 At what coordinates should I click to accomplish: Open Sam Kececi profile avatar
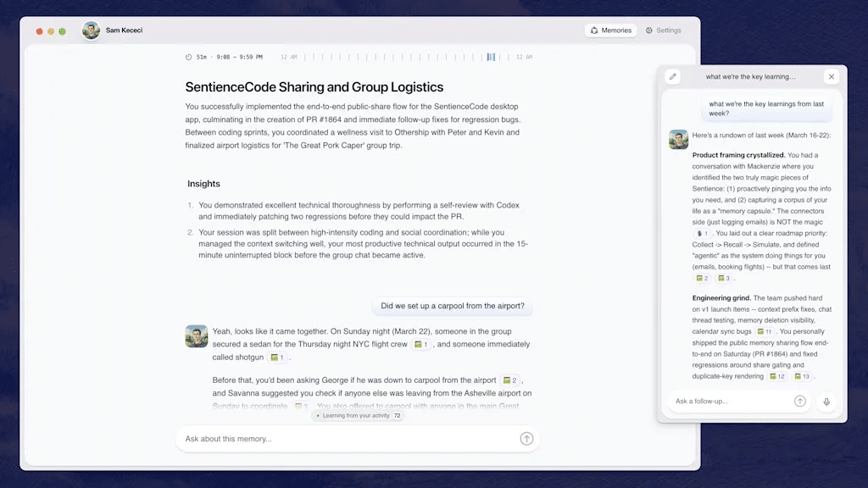[91, 30]
